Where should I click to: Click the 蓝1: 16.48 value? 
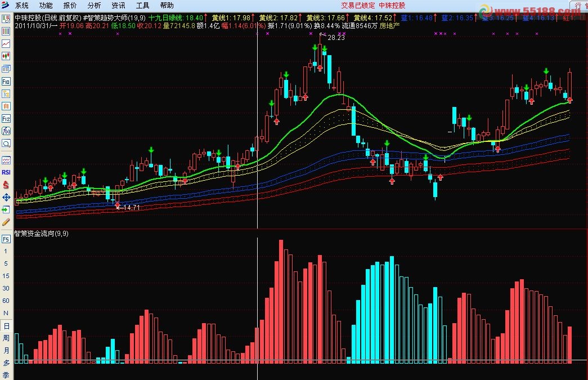click(416, 17)
